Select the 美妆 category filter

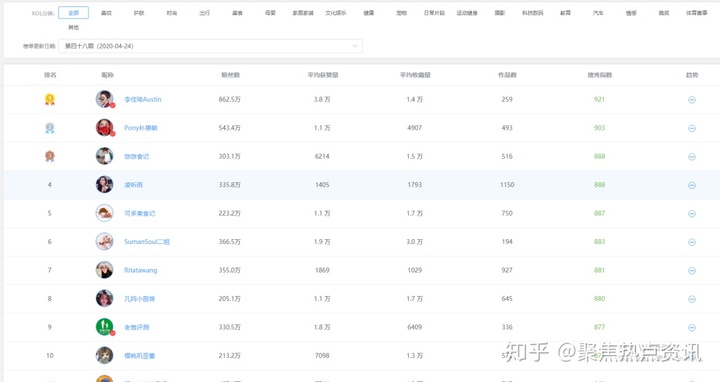click(107, 13)
